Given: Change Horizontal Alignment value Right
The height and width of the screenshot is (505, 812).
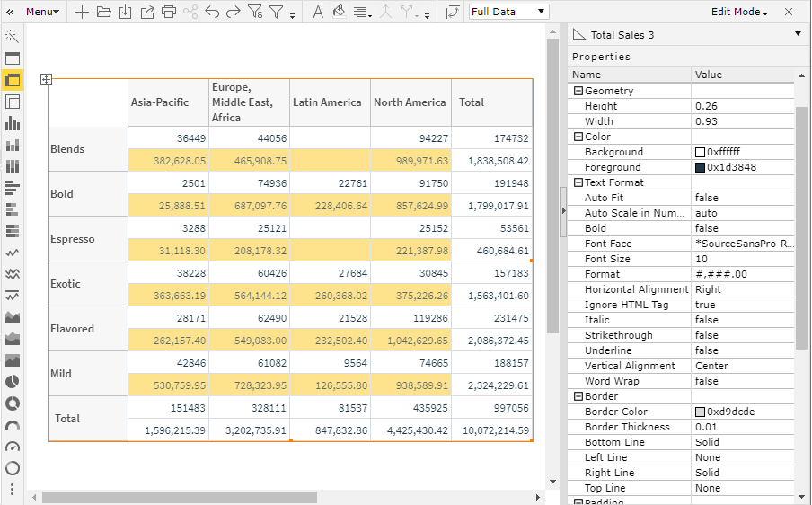Looking at the screenshot, I should click(742, 289).
